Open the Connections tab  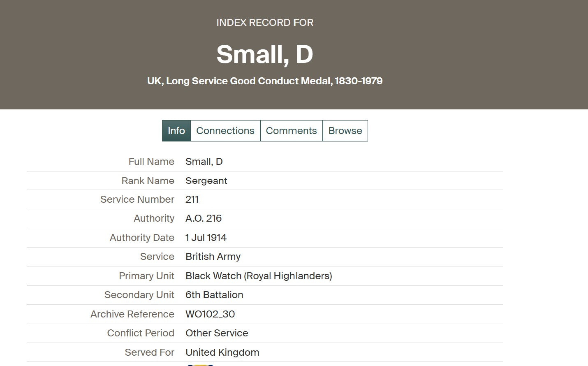point(225,131)
